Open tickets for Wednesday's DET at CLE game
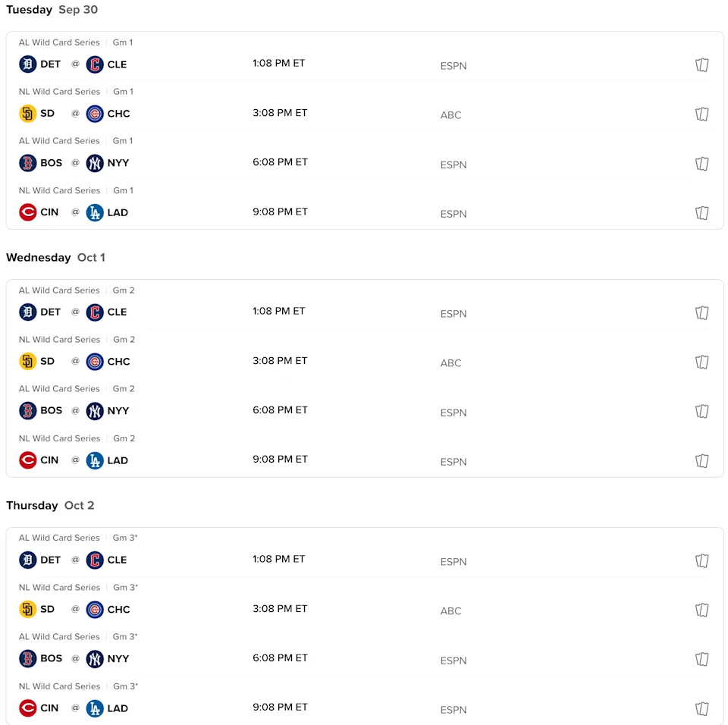 point(702,313)
